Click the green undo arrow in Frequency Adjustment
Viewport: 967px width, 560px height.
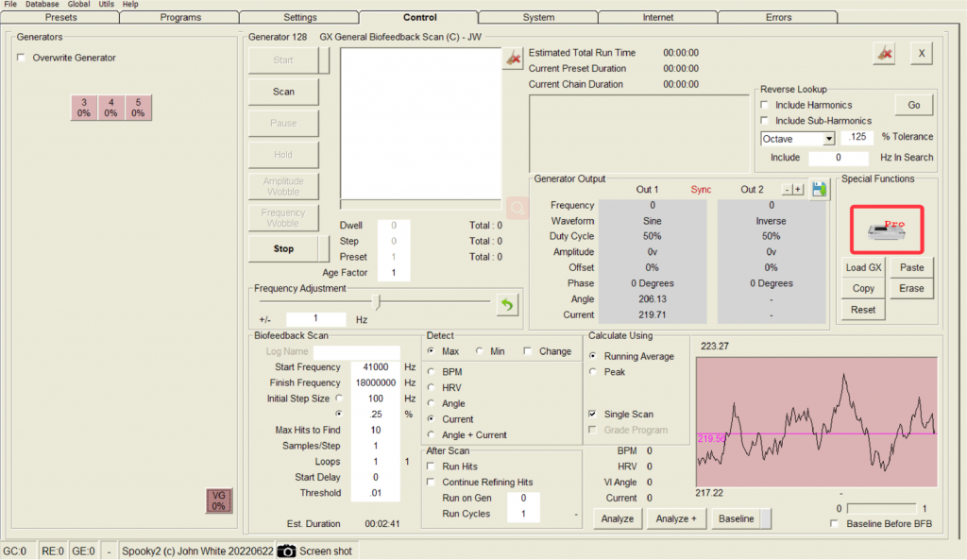[x=508, y=304]
